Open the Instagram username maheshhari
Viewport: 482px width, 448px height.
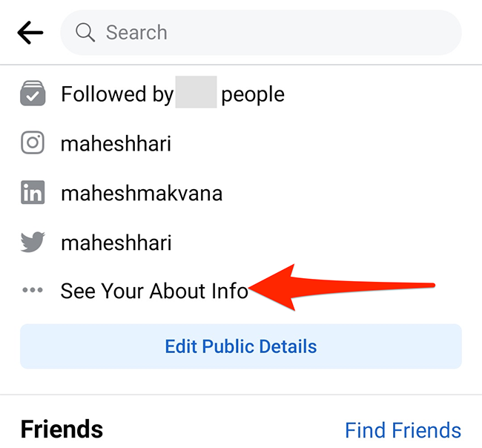pos(116,143)
